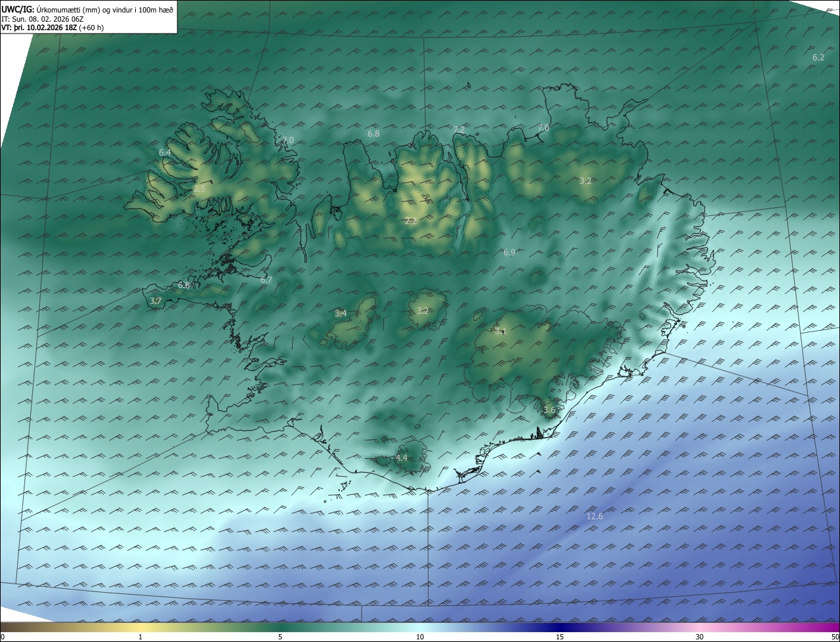Viewport: 840px width, 642px height.
Task: Click the map value 6.2
Action: 818,58
